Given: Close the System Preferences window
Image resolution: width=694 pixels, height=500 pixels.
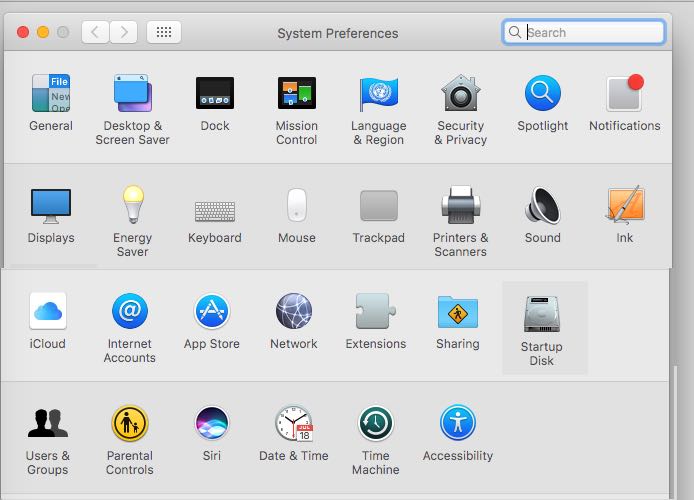Looking at the screenshot, I should coord(23,32).
